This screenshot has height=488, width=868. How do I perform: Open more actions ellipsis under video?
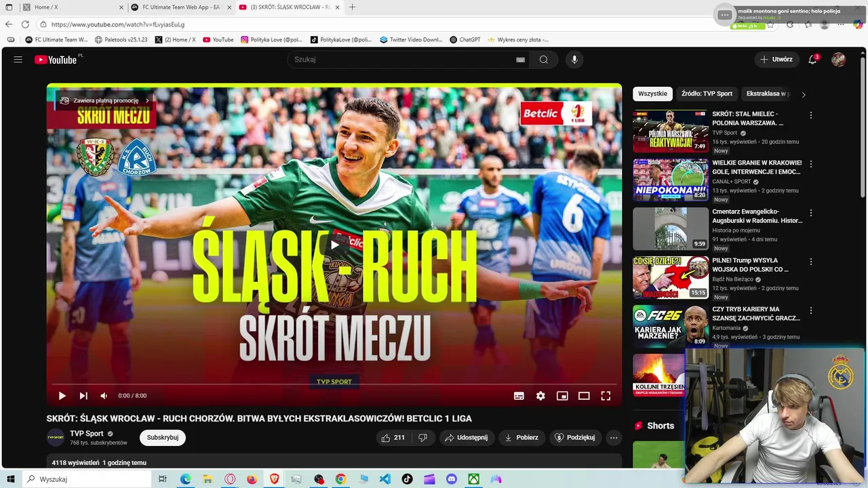(x=614, y=438)
